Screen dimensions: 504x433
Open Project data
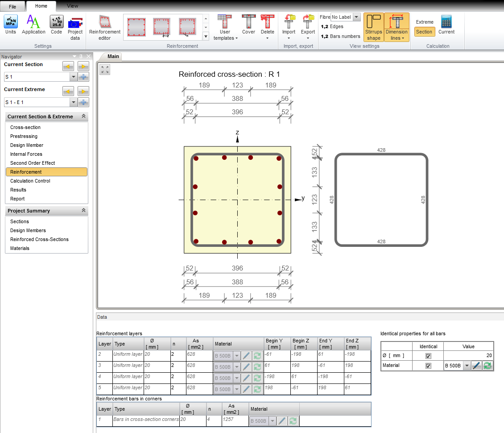point(75,28)
